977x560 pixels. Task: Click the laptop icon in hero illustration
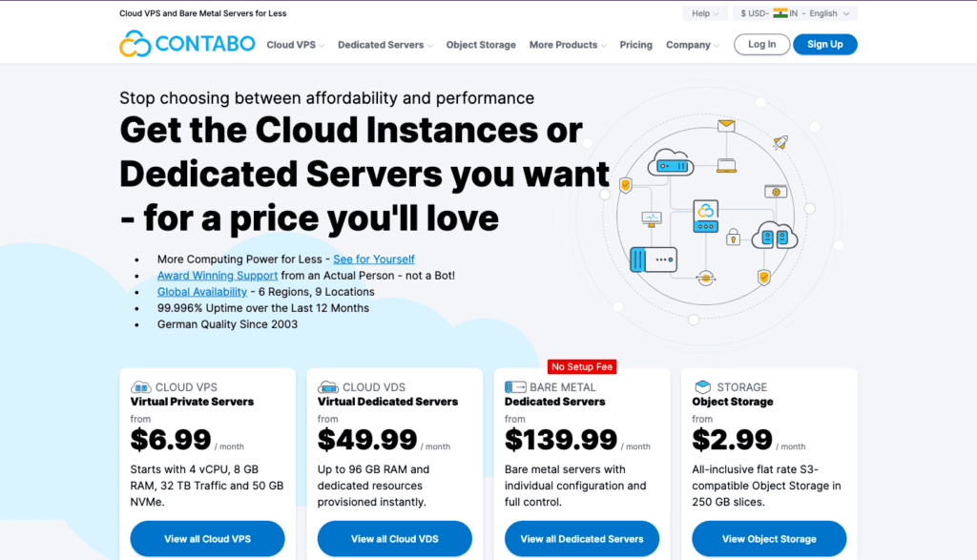click(726, 166)
